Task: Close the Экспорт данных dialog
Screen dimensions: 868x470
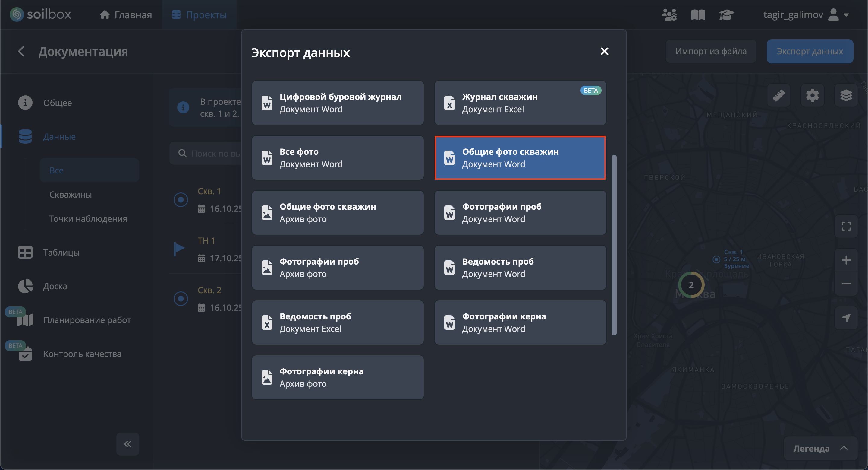Action: [604, 51]
